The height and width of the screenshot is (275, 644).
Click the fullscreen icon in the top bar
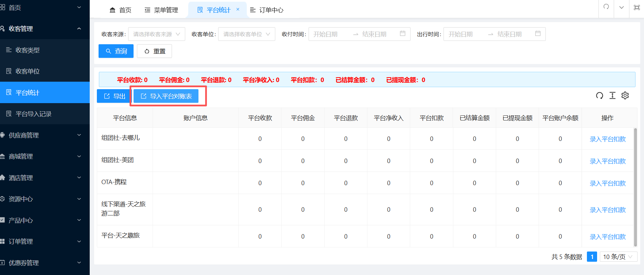pyautogui.click(x=637, y=7)
